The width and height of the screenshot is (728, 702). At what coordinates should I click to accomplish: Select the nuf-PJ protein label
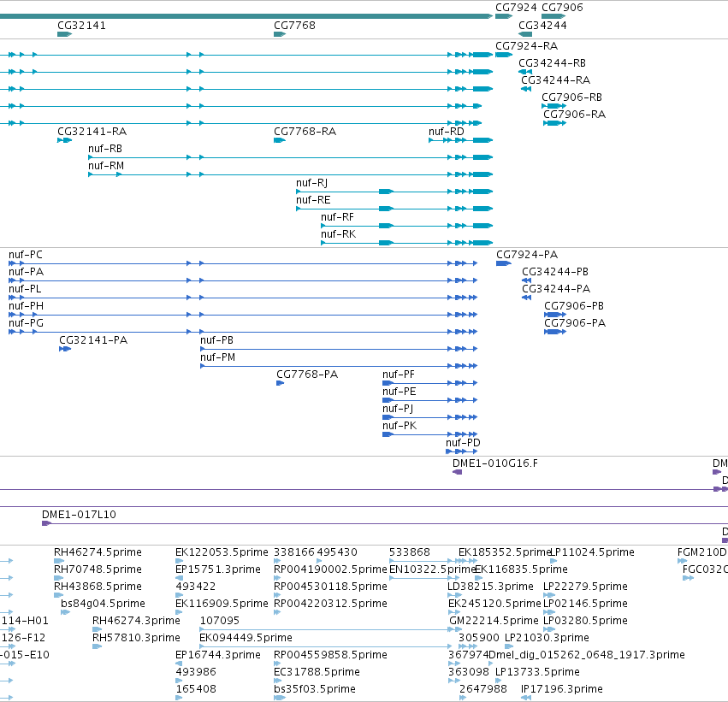point(398,410)
